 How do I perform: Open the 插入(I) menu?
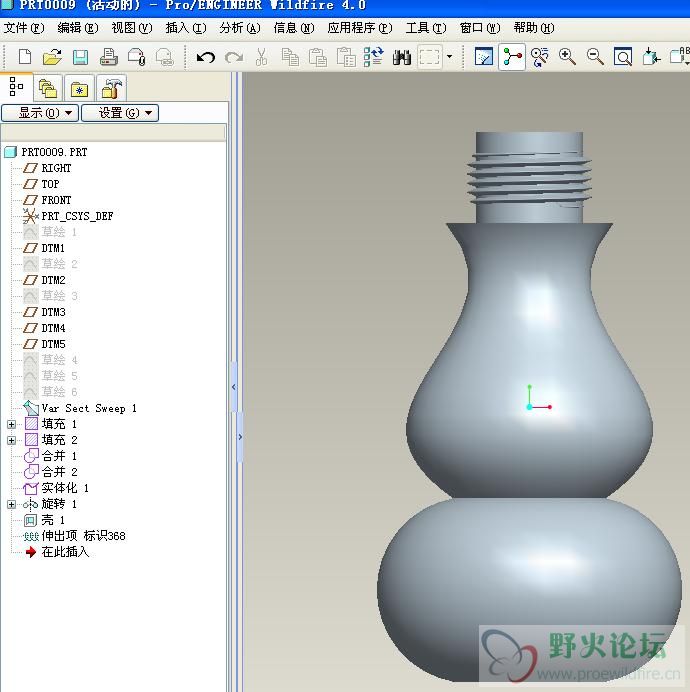[186, 28]
